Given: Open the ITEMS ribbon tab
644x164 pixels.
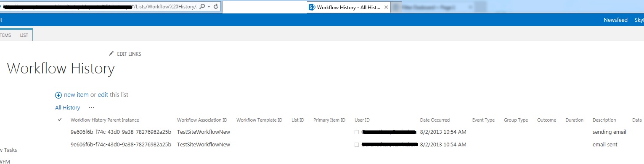Looking at the screenshot, I should pyautogui.click(x=5, y=35).
